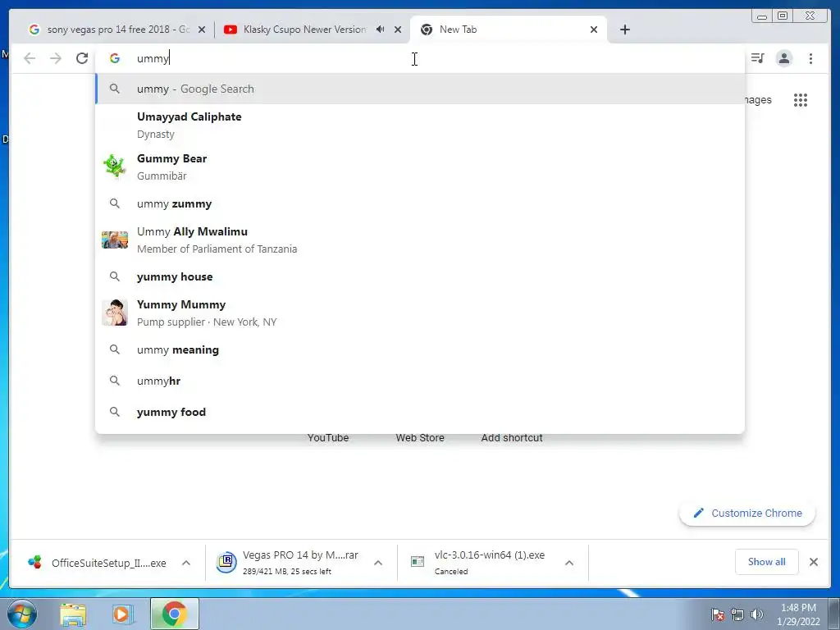Viewport: 840px width, 630px height.
Task: Open the YouTube shortcut
Action: coord(328,438)
